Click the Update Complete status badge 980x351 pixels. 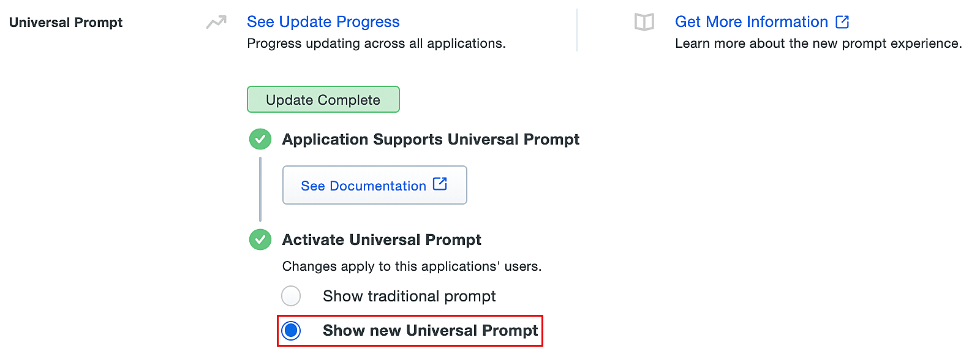tap(323, 100)
